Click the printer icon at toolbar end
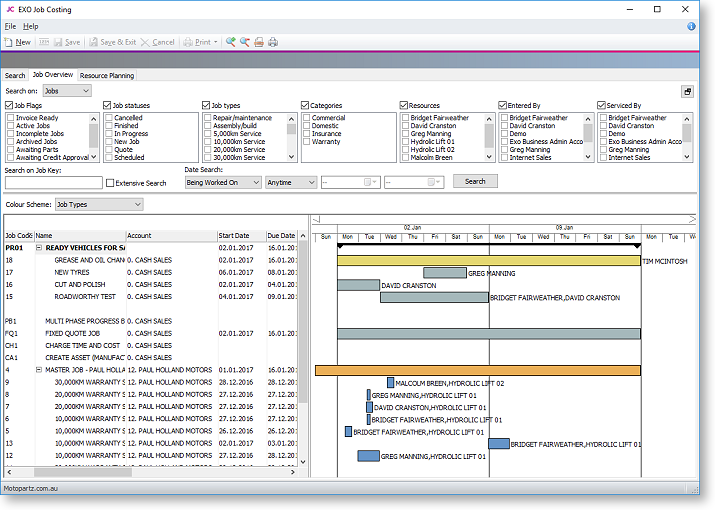Viewport: 715px width, 510px height. point(273,42)
